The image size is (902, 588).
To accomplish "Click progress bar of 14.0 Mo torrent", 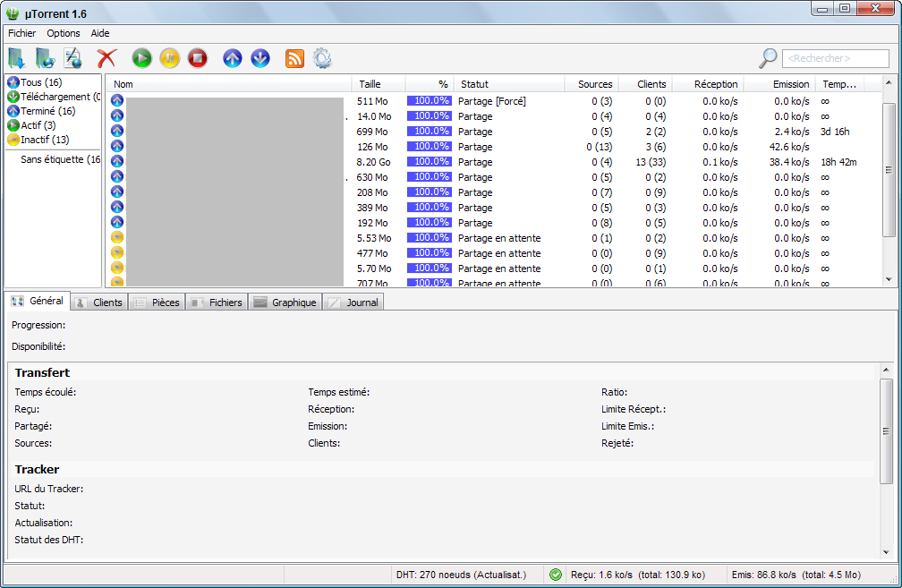I will click(x=430, y=116).
